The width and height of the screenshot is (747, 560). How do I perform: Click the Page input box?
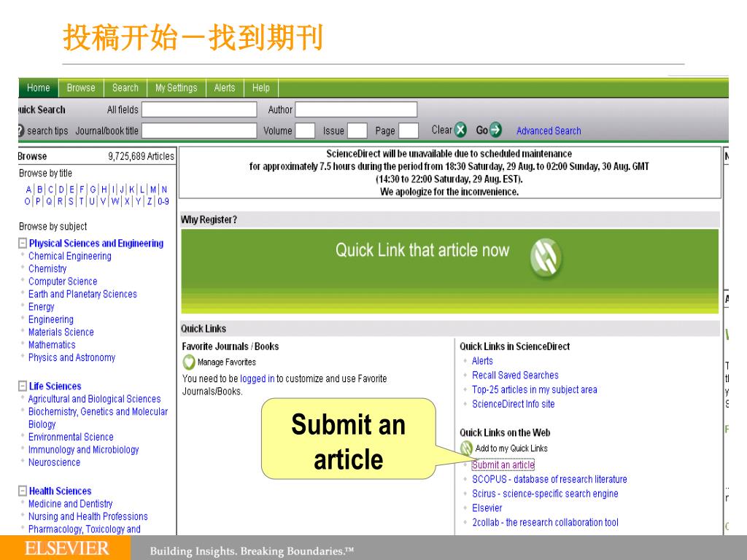[x=409, y=131]
